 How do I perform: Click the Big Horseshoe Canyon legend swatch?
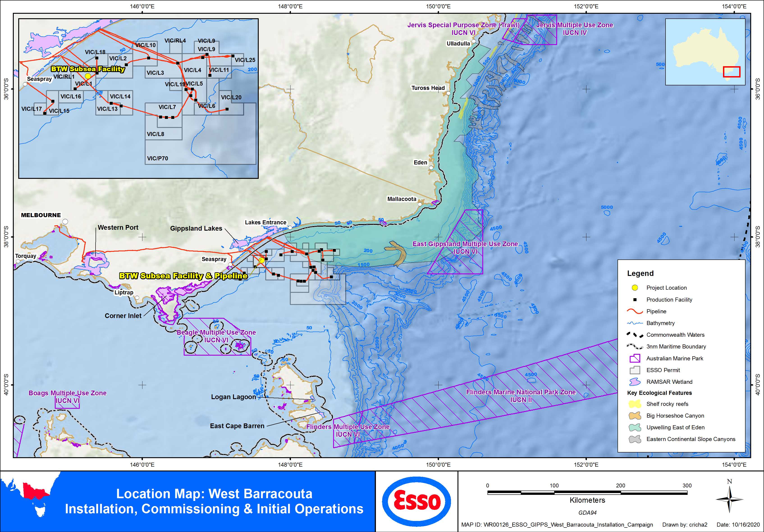point(635,416)
